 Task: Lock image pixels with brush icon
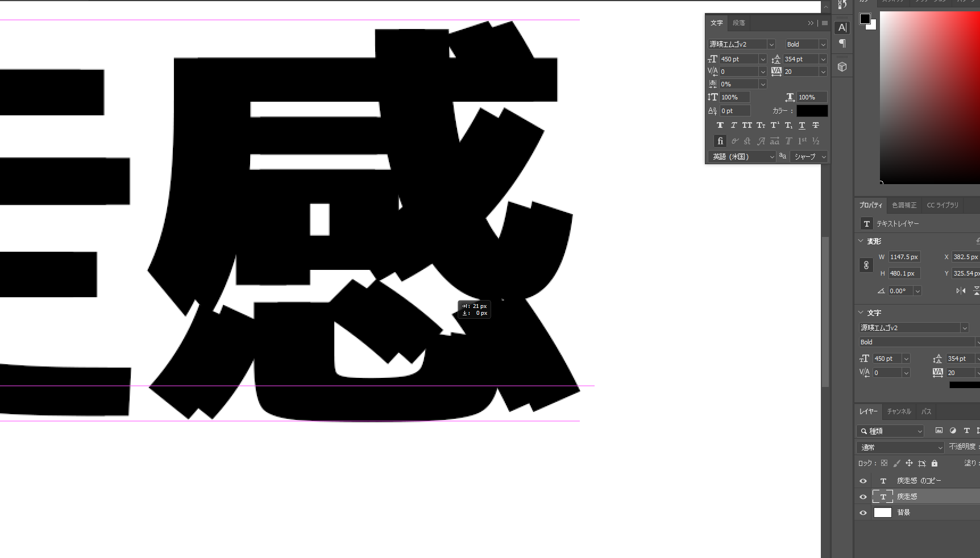[x=896, y=463]
